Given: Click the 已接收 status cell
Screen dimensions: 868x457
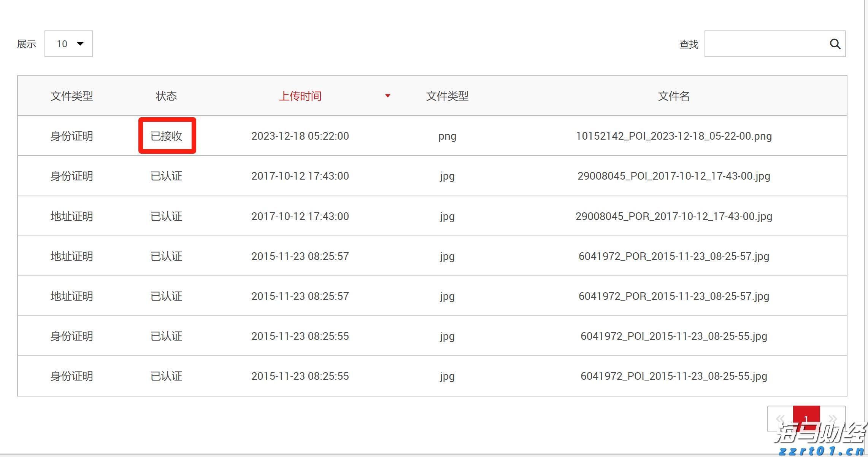Looking at the screenshot, I should click(x=167, y=136).
